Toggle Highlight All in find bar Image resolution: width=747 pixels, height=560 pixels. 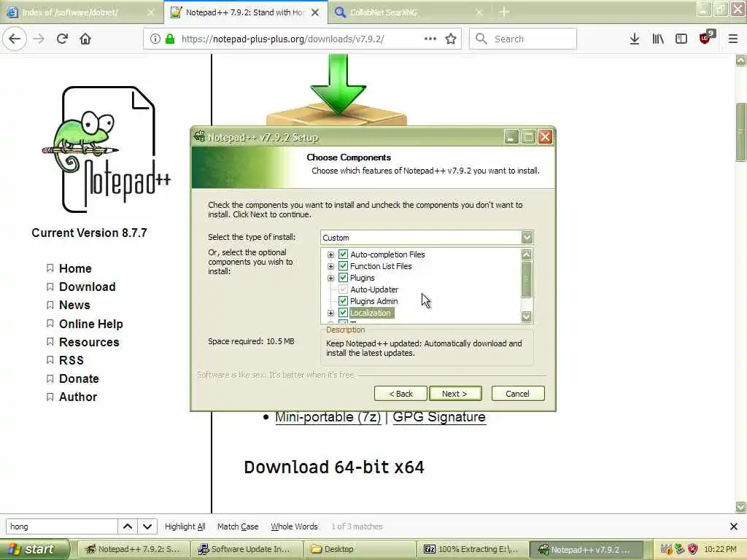[x=185, y=526]
